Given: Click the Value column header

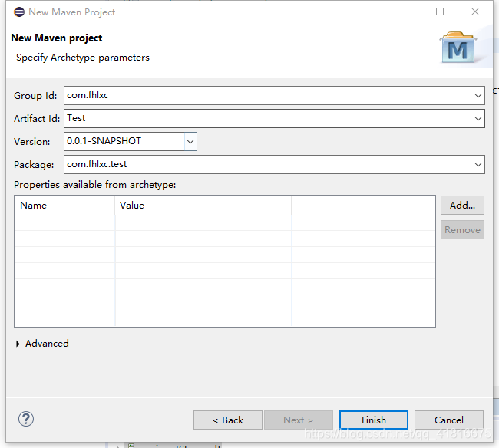Looking at the screenshot, I should click(x=203, y=206).
